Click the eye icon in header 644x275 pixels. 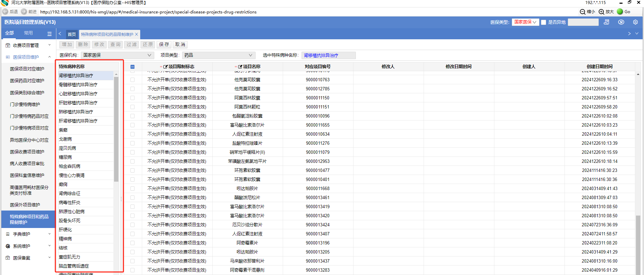point(621,22)
